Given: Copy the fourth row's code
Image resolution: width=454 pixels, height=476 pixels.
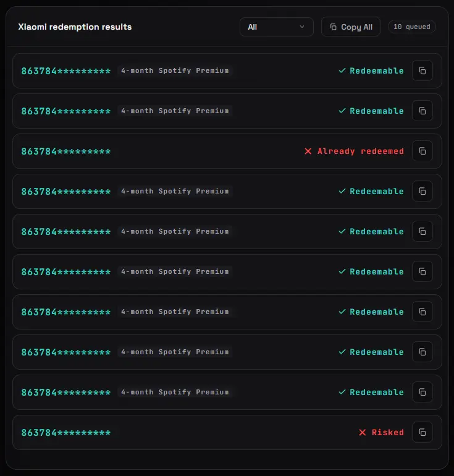Looking at the screenshot, I should [x=422, y=191].
